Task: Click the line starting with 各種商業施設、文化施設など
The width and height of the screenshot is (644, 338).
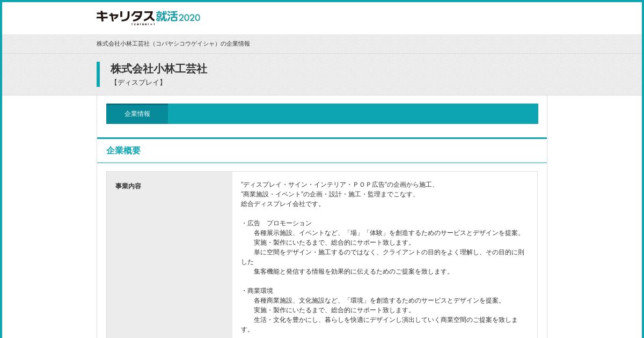Action: click(x=379, y=300)
